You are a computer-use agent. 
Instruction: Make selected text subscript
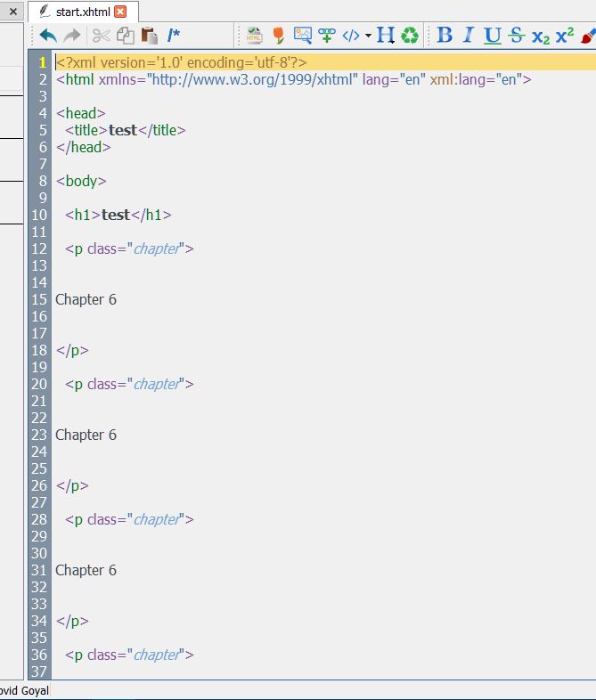pos(541,37)
